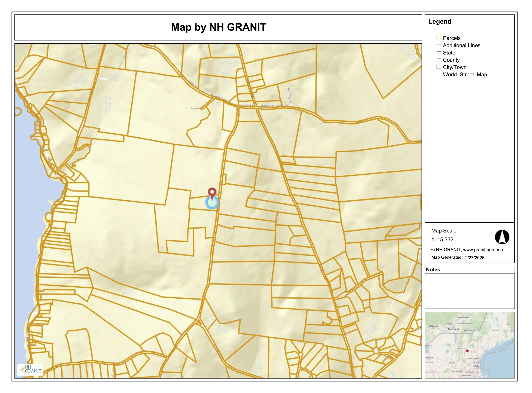Click the north arrow compass icon
The height and width of the screenshot is (393, 532).
coord(502,237)
